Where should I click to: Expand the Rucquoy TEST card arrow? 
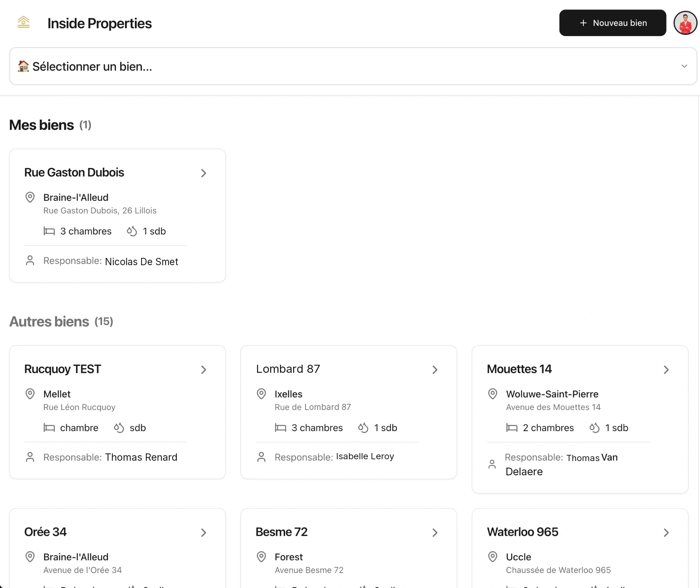coord(203,370)
